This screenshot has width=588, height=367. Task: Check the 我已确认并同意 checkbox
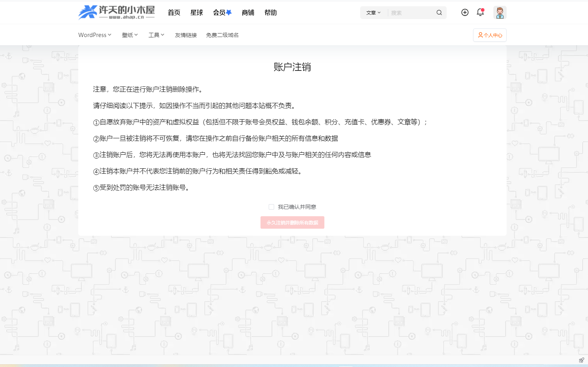pos(271,206)
